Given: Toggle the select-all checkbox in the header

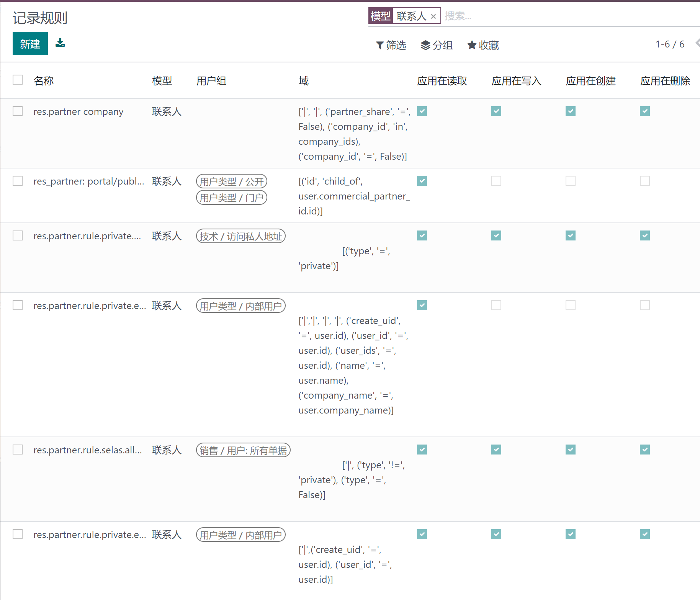Looking at the screenshot, I should coord(18,80).
